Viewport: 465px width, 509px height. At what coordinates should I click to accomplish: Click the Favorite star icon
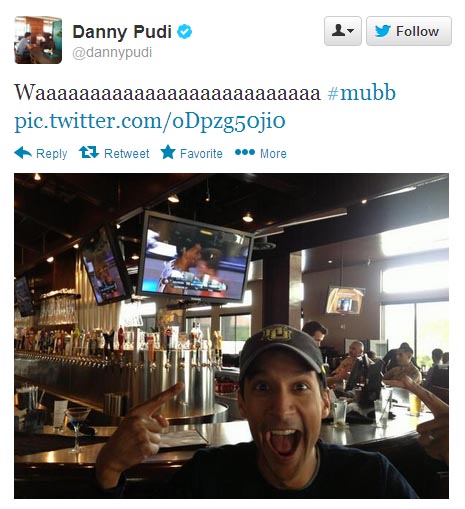(168, 152)
